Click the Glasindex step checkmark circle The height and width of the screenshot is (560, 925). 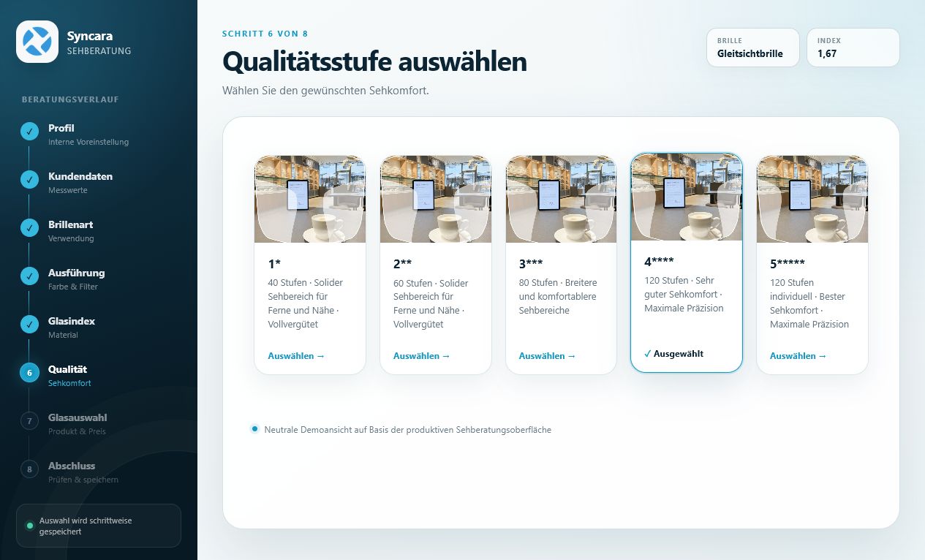point(29,325)
